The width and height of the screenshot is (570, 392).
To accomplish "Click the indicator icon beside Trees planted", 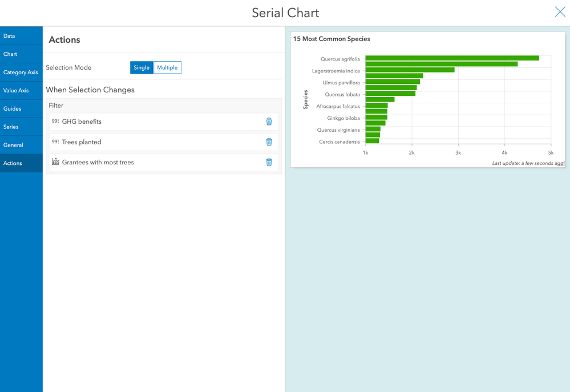I will (x=55, y=142).
